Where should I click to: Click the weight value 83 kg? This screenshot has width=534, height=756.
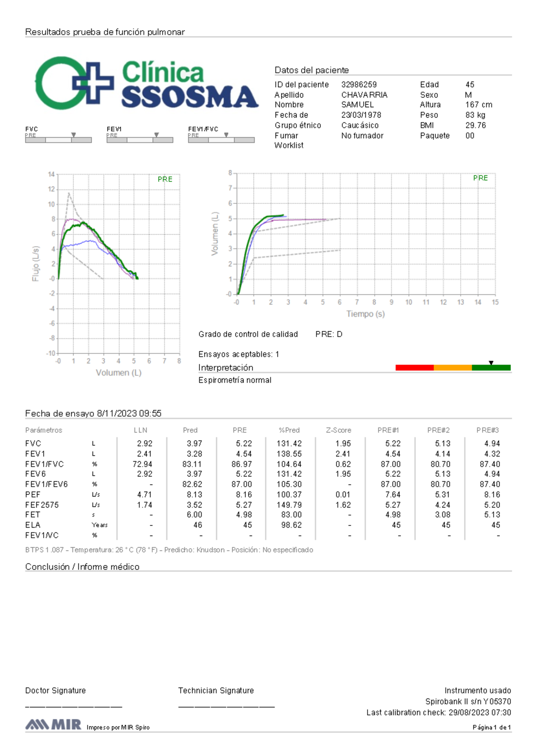click(475, 115)
